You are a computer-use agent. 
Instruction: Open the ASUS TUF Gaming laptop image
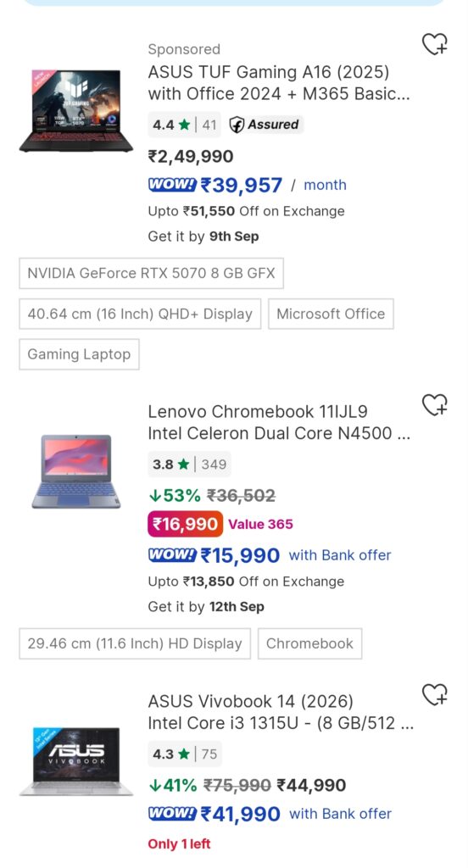[x=76, y=111]
